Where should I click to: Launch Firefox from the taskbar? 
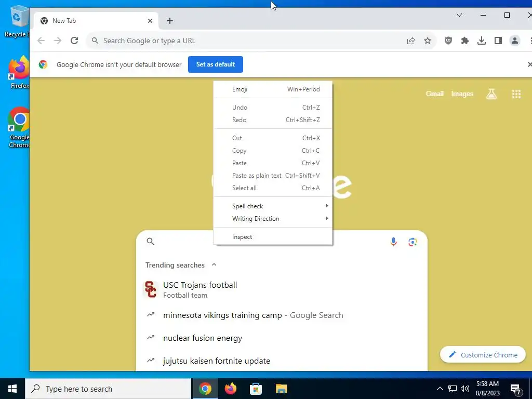pos(230,389)
